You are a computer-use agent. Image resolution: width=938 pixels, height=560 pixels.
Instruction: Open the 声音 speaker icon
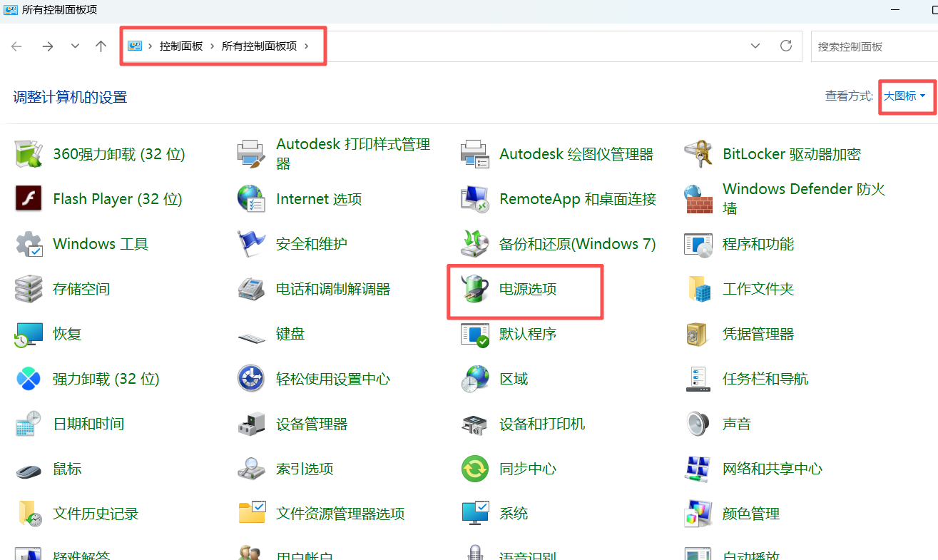point(698,424)
